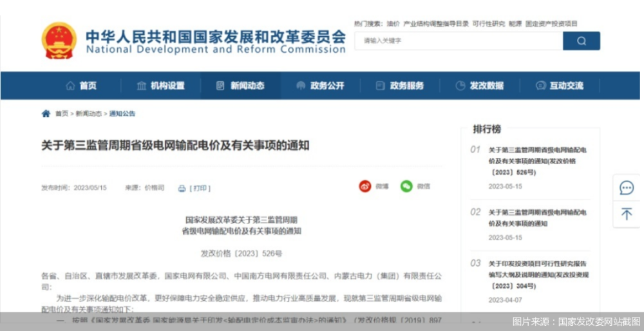Click speech icon beside 互动交流

point(540,86)
